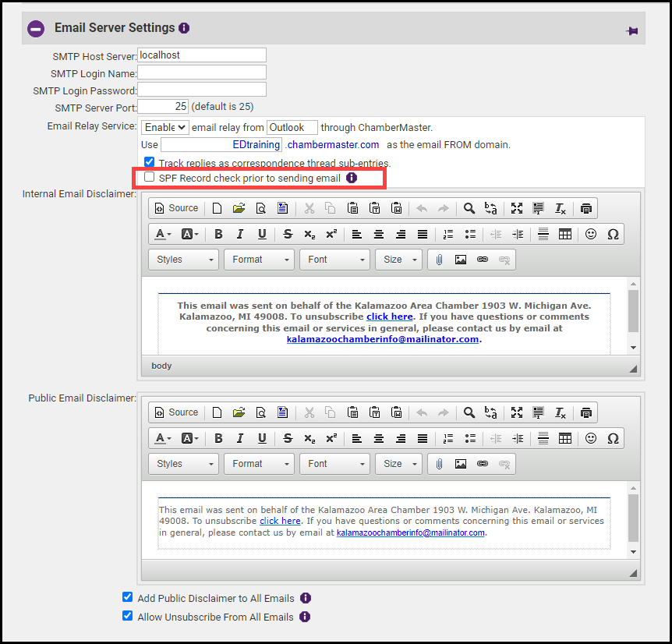Enable SPF Record check prior to sending email
672x644 pixels.
coord(150,178)
